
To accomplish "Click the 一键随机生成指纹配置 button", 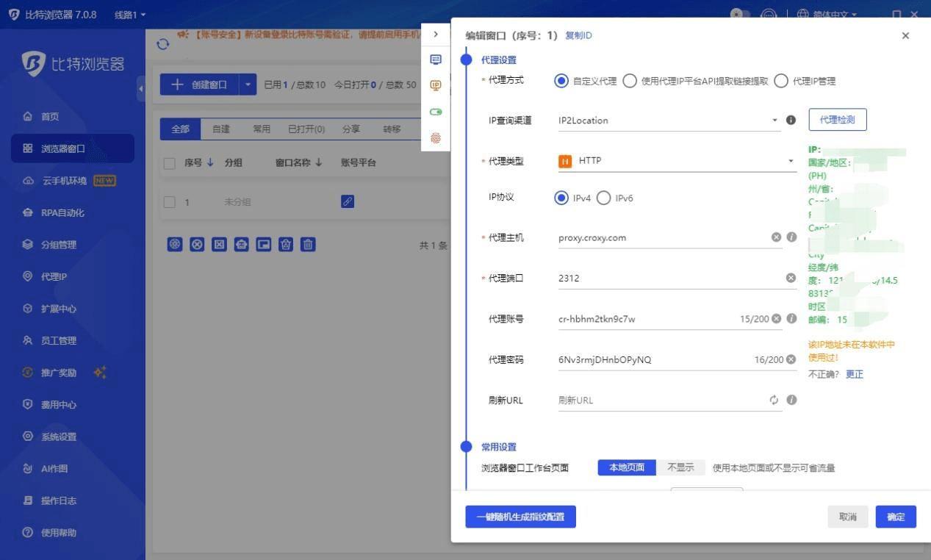I will pos(520,517).
